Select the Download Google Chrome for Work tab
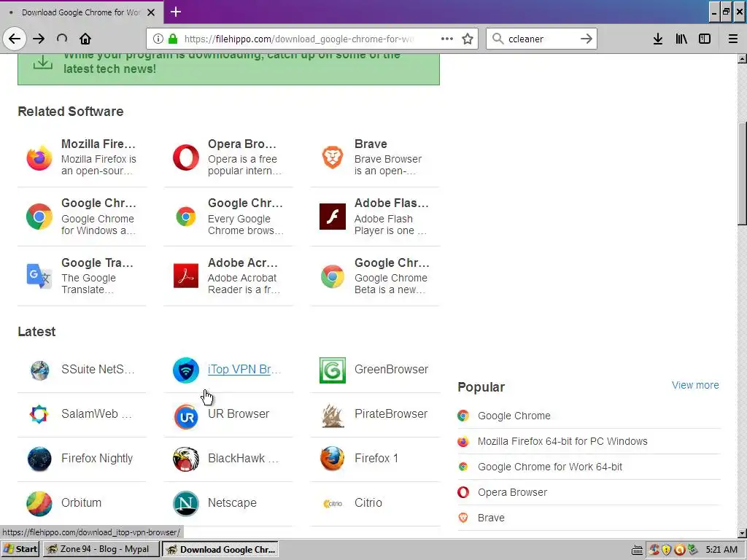Image resolution: width=747 pixels, height=560 pixels. click(82, 12)
